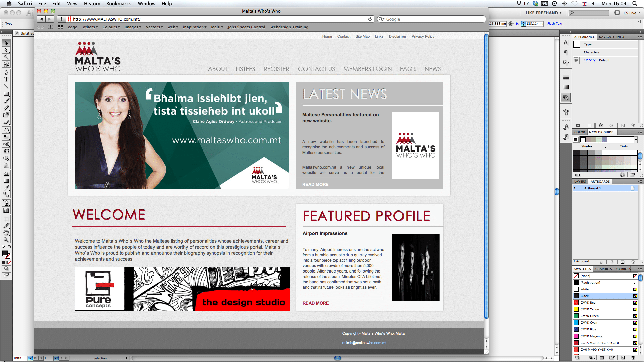Open the History menu in menu bar
The height and width of the screenshot is (362, 644).
tap(92, 3)
